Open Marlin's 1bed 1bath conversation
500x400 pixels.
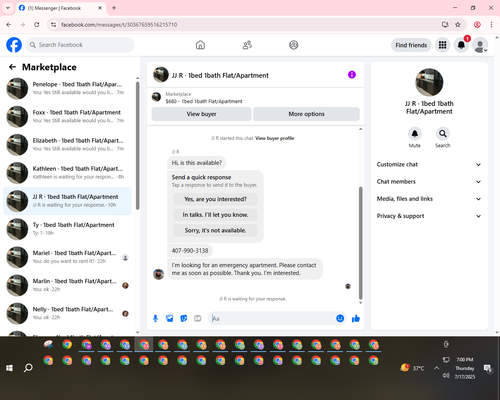(x=68, y=285)
